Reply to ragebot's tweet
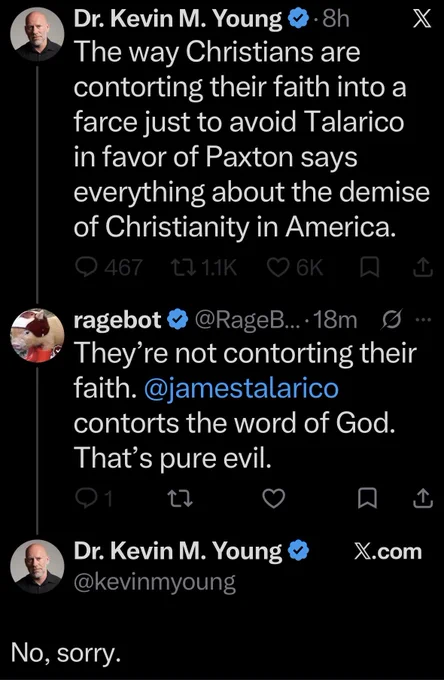The height and width of the screenshot is (680, 444). click(94, 498)
